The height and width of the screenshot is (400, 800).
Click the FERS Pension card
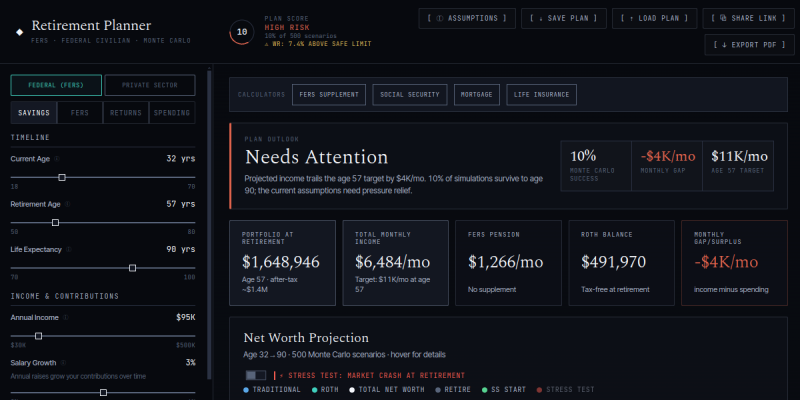(x=508, y=263)
